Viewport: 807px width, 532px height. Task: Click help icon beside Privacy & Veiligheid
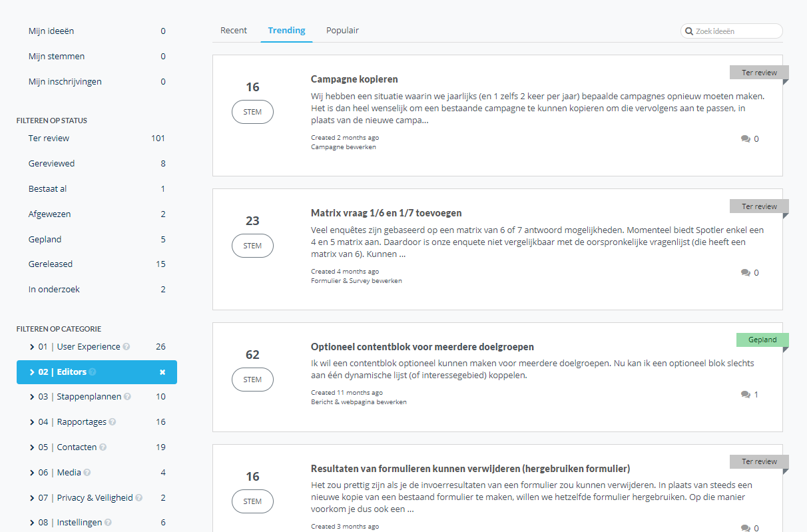point(139,498)
